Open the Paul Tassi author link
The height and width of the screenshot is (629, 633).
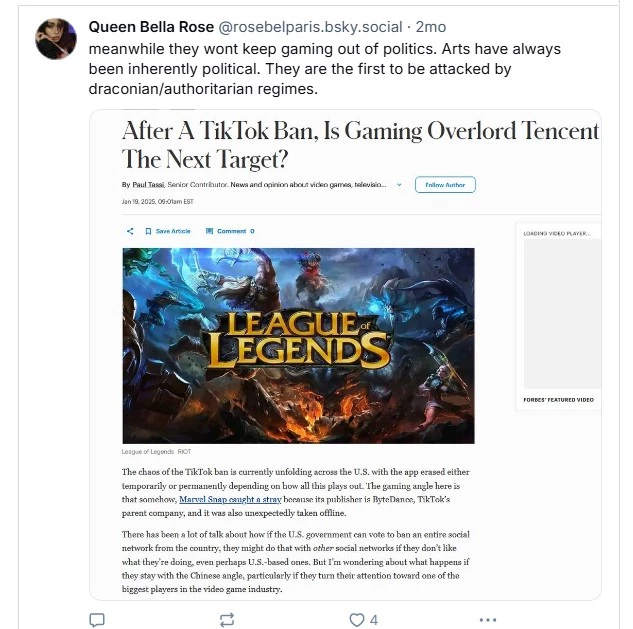(x=148, y=185)
